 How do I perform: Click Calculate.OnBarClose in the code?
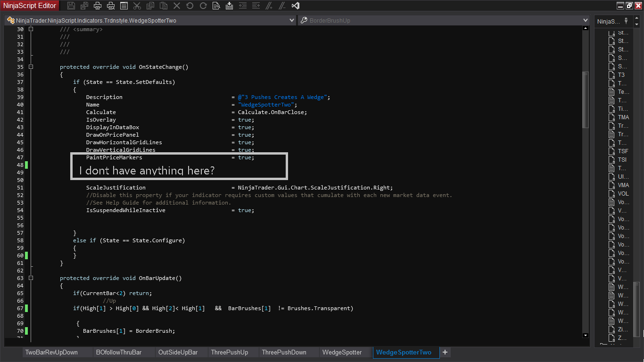click(272, 112)
